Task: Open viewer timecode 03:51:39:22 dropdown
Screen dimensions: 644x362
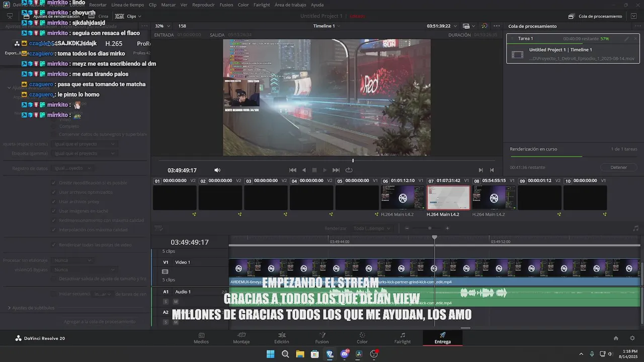Action: [x=442, y=26]
